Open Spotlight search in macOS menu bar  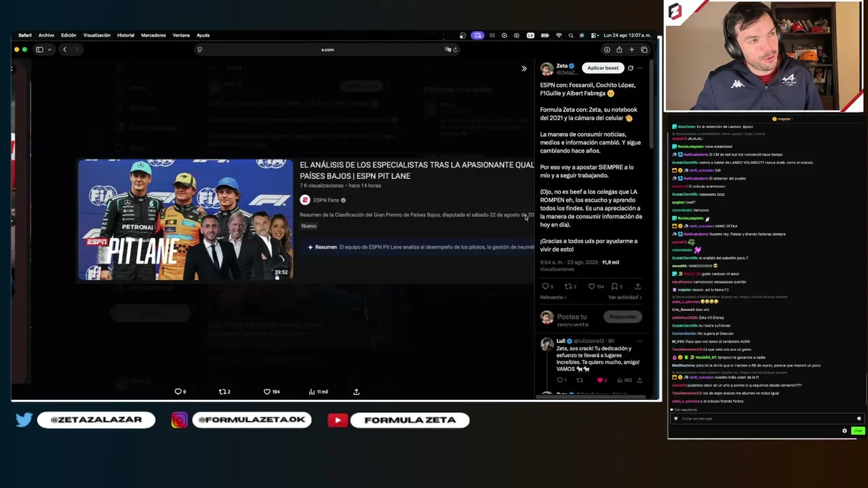point(570,35)
